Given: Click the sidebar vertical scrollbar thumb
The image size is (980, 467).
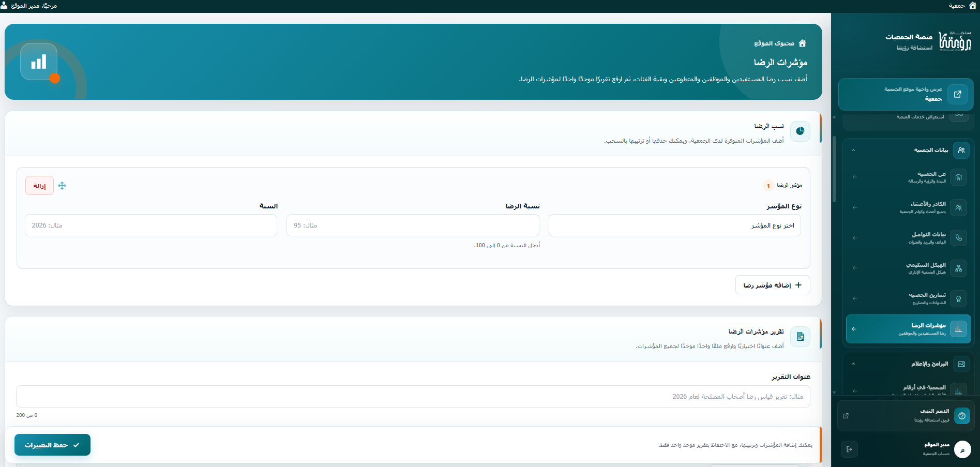Looking at the screenshot, I should coord(834,170).
